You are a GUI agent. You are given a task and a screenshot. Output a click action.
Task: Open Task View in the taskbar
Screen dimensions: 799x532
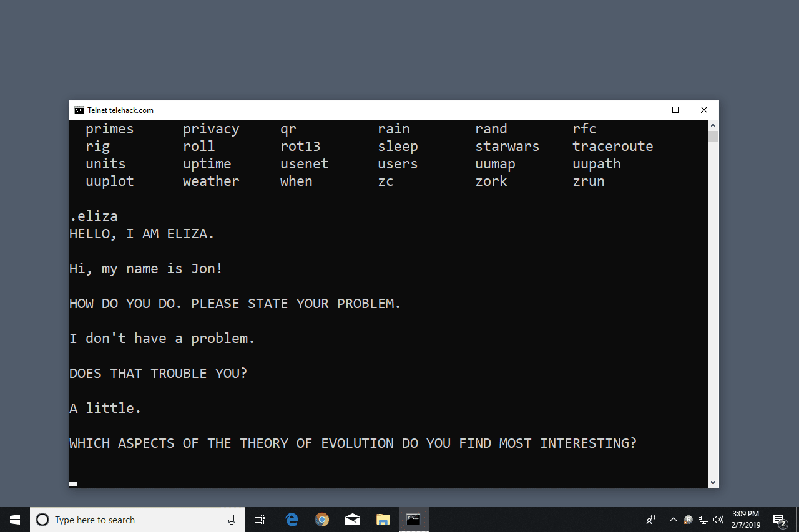pyautogui.click(x=260, y=520)
